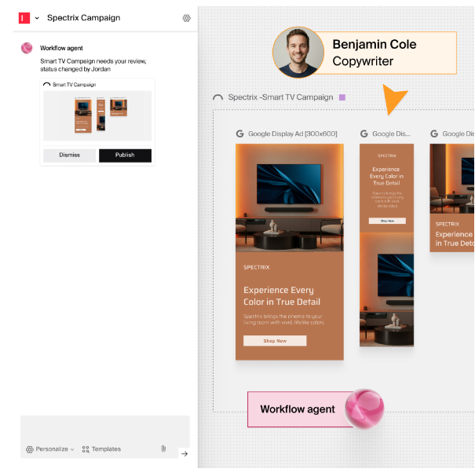Dismiss the Smart TV Campaign review

tap(70, 155)
